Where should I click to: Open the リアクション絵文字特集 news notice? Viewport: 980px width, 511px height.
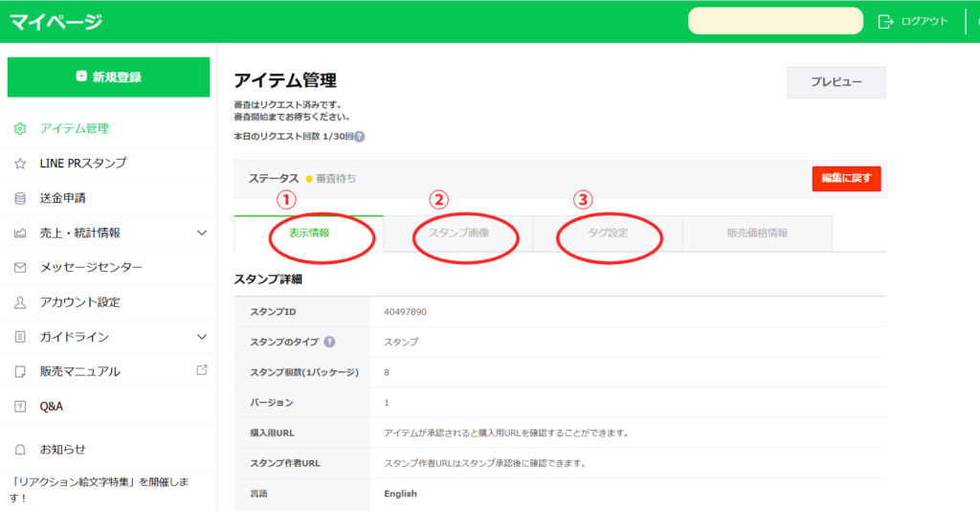99,490
